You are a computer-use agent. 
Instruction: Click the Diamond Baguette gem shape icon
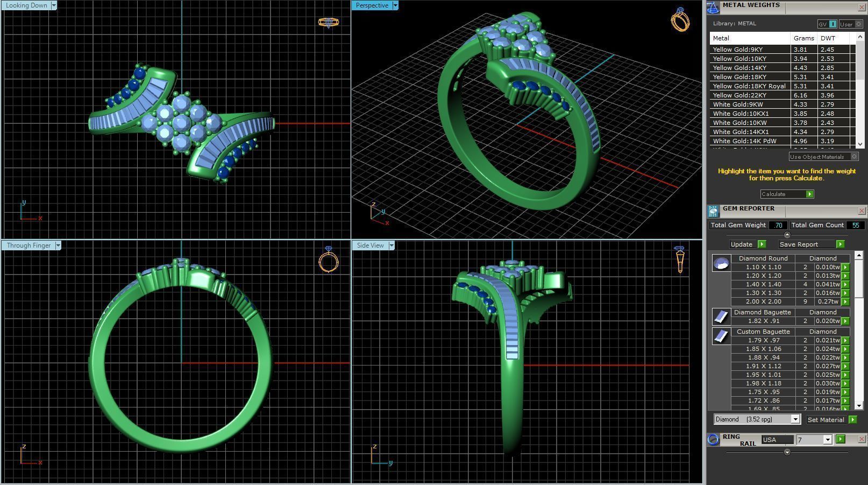point(721,316)
